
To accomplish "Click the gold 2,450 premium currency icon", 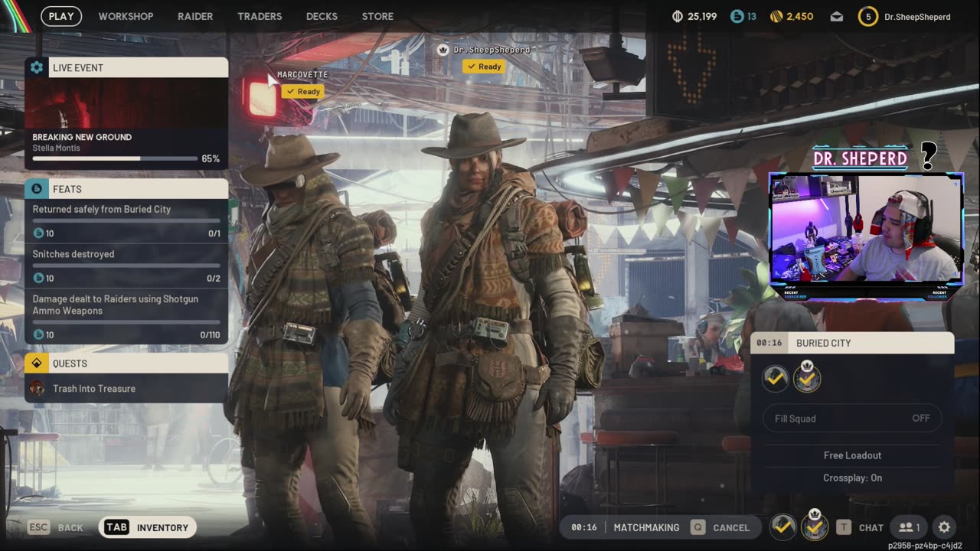I will [x=776, y=16].
